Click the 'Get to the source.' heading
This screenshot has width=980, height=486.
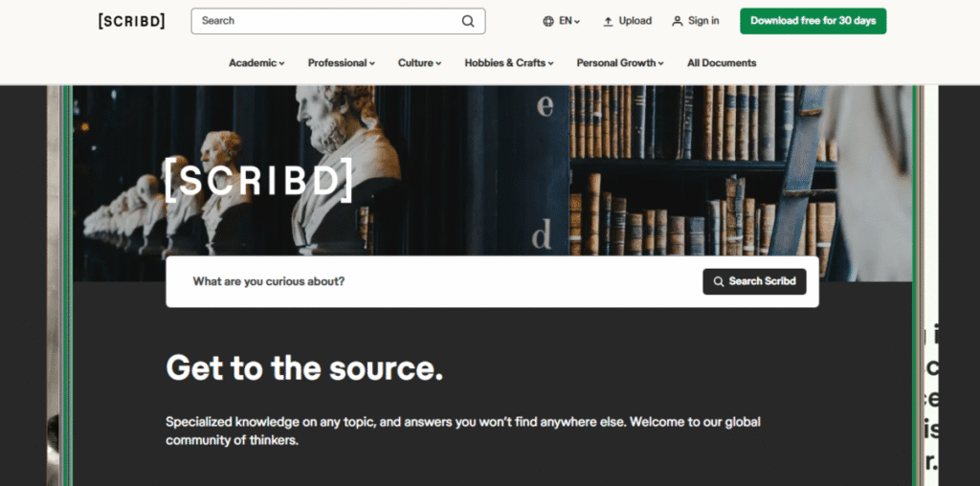pos(304,367)
